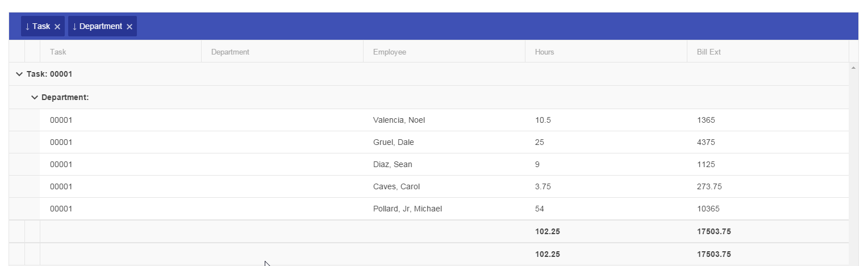Collapse the Department group row

[34, 98]
